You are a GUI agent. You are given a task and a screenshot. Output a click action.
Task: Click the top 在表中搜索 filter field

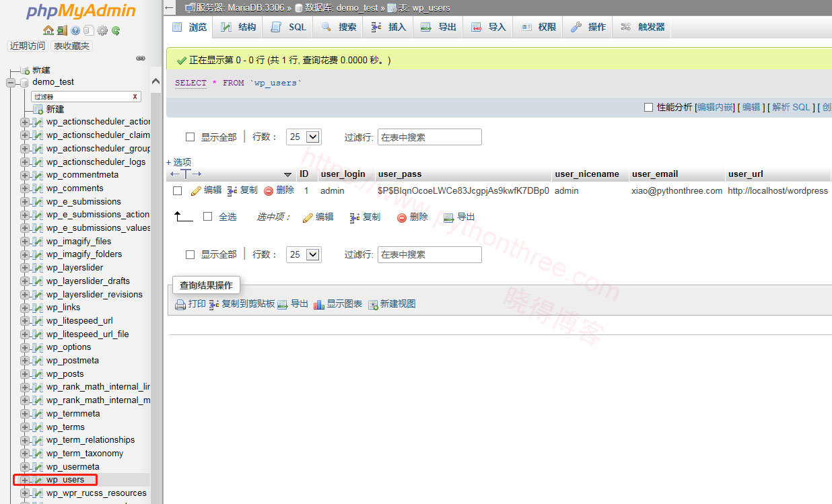(429, 137)
